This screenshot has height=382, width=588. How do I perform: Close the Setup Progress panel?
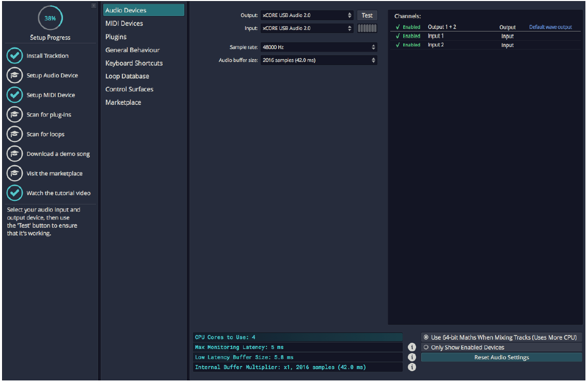pos(94,6)
